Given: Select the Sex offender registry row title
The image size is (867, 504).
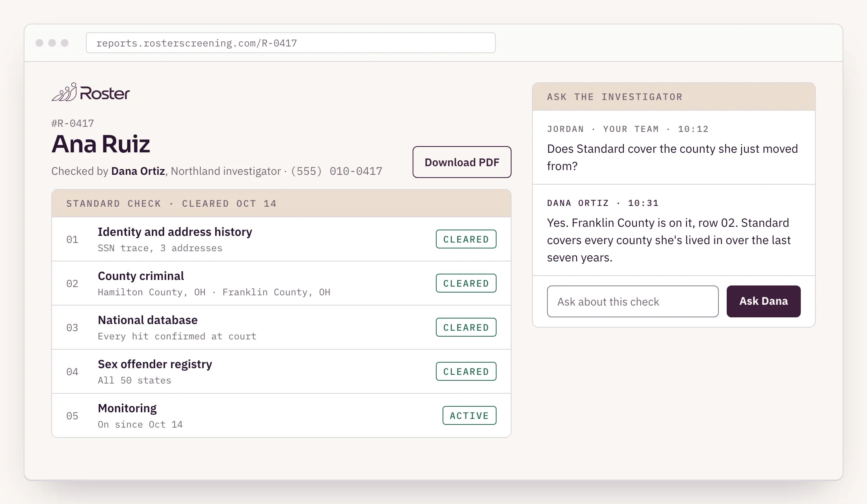Looking at the screenshot, I should [155, 364].
